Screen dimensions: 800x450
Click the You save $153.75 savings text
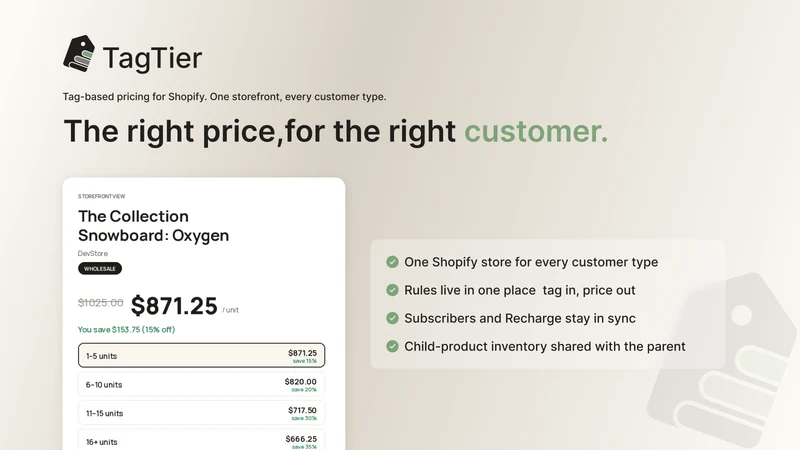pos(126,330)
